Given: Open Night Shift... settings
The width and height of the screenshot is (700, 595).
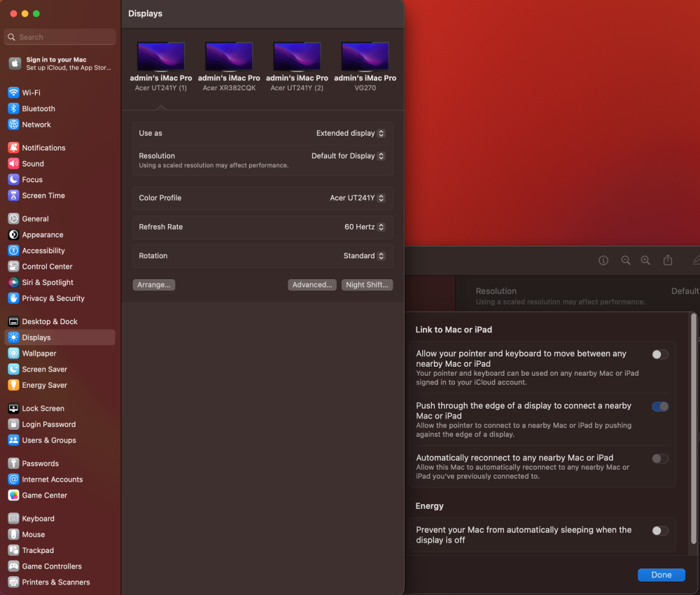Looking at the screenshot, I should [367, 285].
